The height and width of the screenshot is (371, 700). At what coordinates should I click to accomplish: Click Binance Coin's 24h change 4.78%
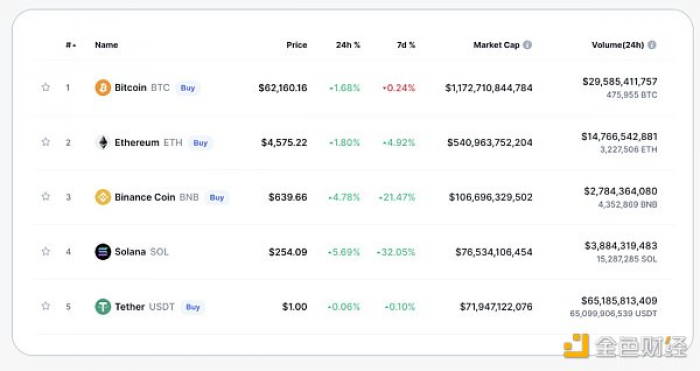pos(344,197)
